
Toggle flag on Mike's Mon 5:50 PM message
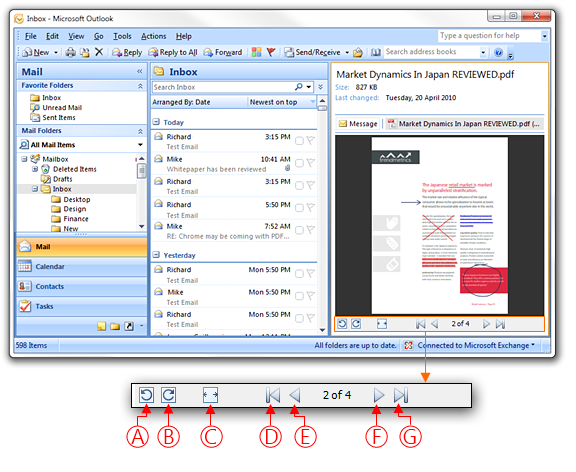pos(311,296)
